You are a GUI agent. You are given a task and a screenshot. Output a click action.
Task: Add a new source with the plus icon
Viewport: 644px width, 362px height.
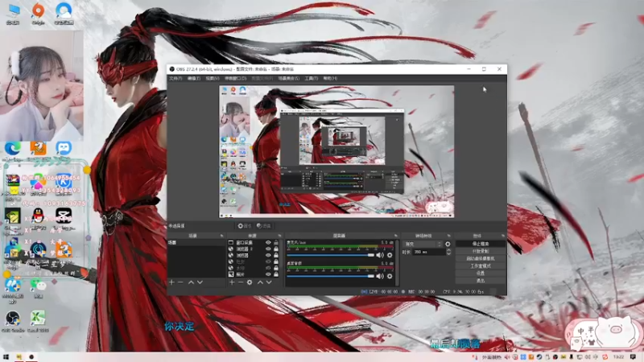coord(232,282)
